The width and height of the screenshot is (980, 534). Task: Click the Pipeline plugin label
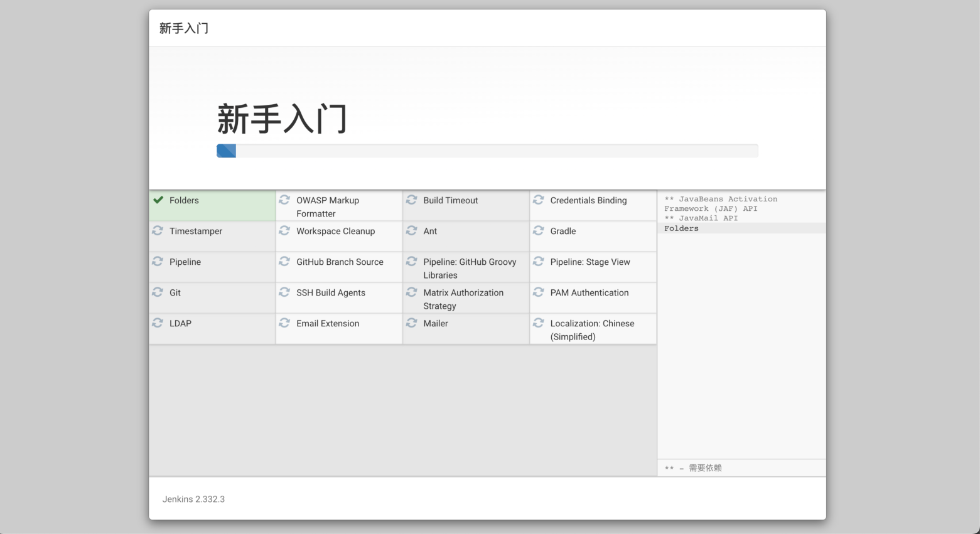[x=185, y=262]
